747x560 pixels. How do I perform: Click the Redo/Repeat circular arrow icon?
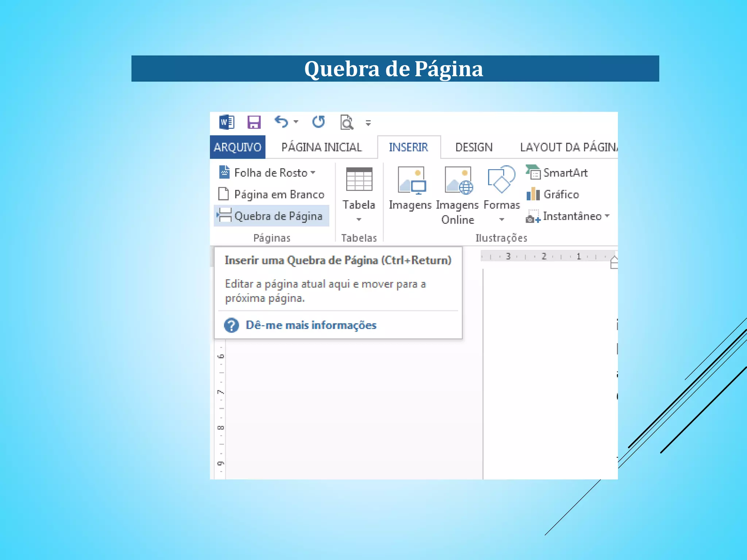(x=318, y=122)
